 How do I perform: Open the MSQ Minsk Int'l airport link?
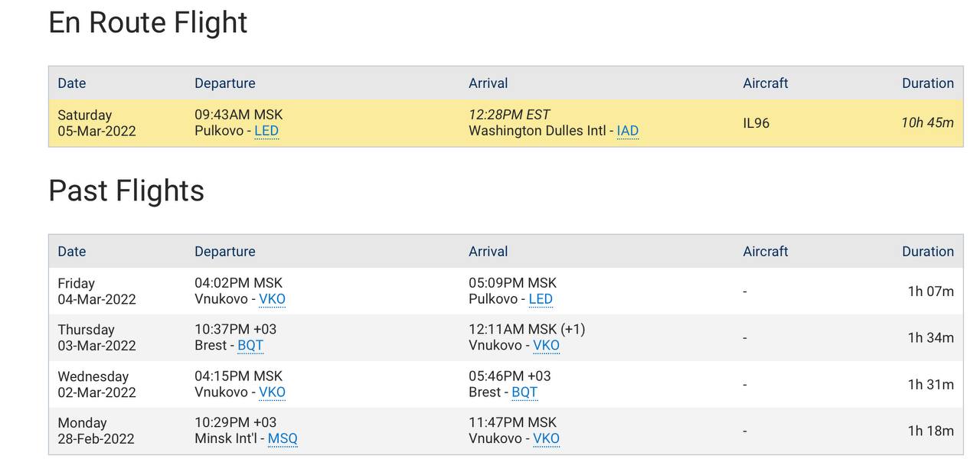click(283, 439)
